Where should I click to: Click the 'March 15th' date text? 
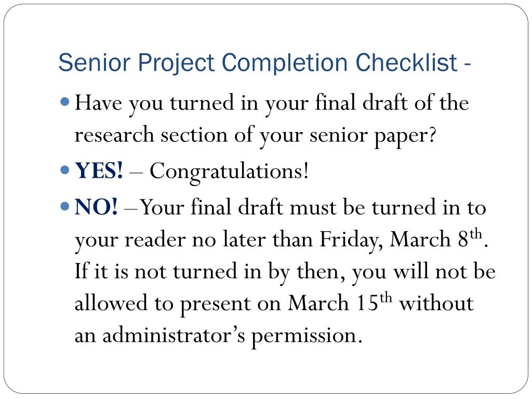pyautogui.click(x=340, y=302)
